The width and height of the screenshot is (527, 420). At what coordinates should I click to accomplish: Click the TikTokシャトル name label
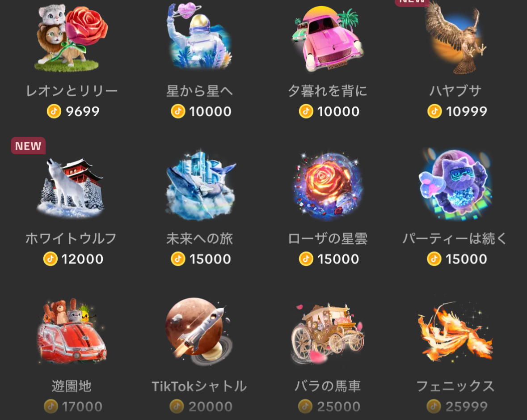coord(199,386)
